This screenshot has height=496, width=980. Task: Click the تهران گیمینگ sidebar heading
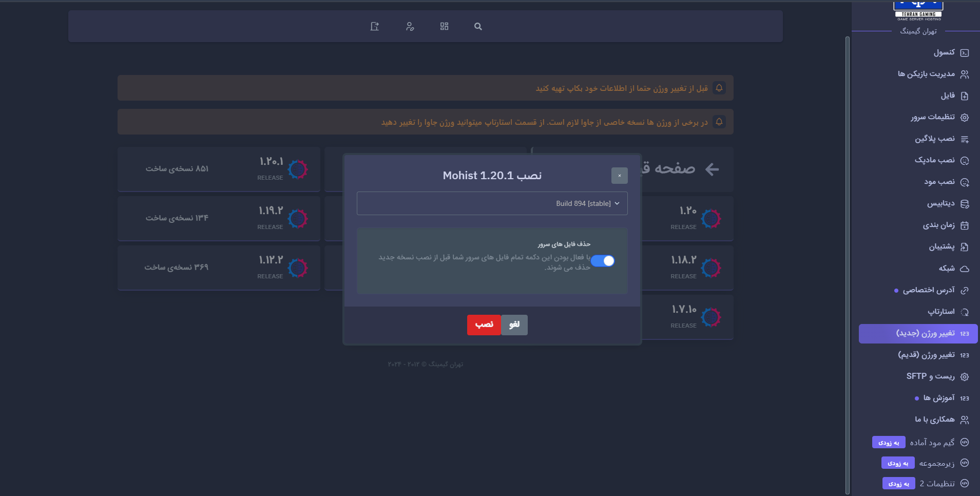coord(918,32)
